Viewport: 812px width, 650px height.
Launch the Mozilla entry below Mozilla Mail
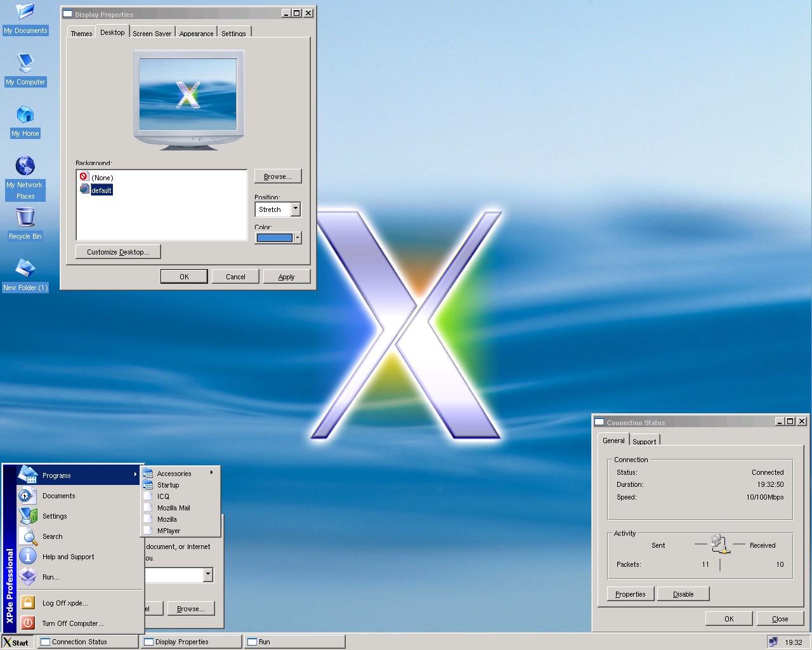[180, 519]
